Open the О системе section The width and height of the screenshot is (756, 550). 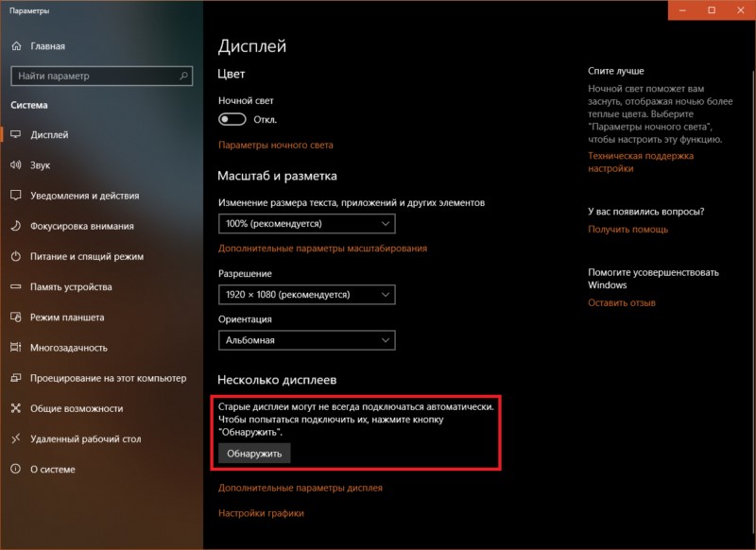pos(53,469)
